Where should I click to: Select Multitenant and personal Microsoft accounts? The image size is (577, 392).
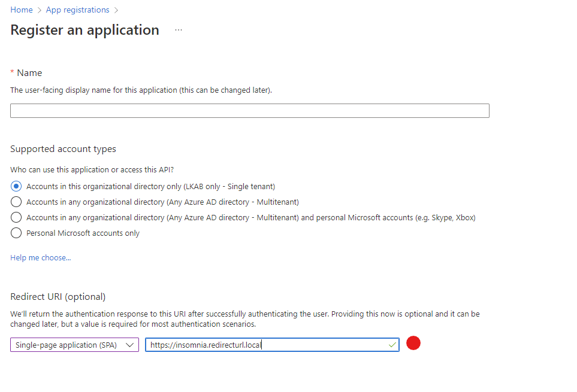click(16, 217)
